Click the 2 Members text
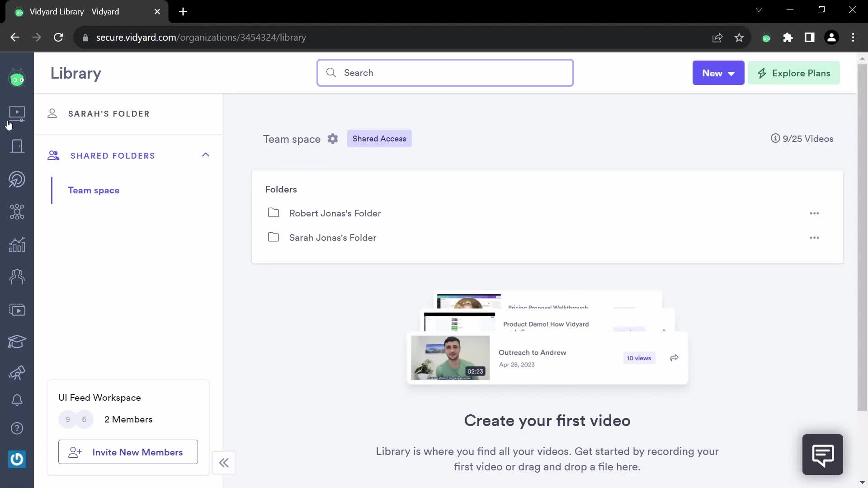 [128, 419]
